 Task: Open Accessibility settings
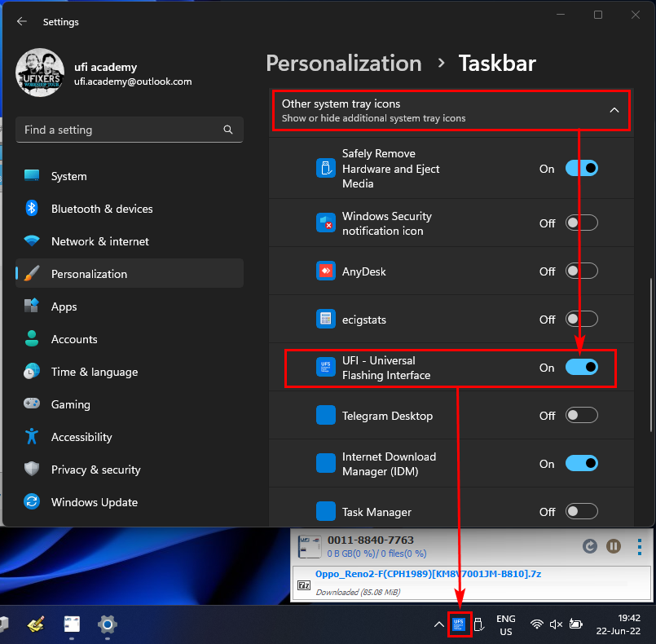(130, 437)
